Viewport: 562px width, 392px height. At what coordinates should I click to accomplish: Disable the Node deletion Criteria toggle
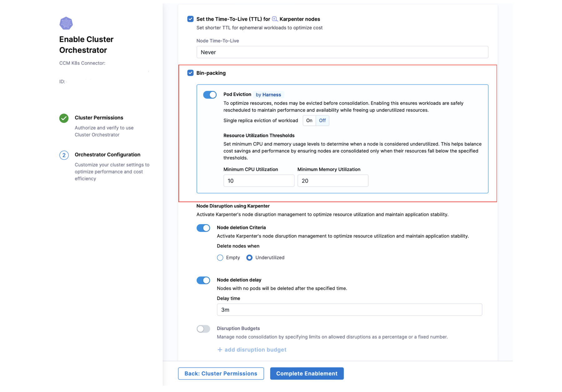coord(203,228)
